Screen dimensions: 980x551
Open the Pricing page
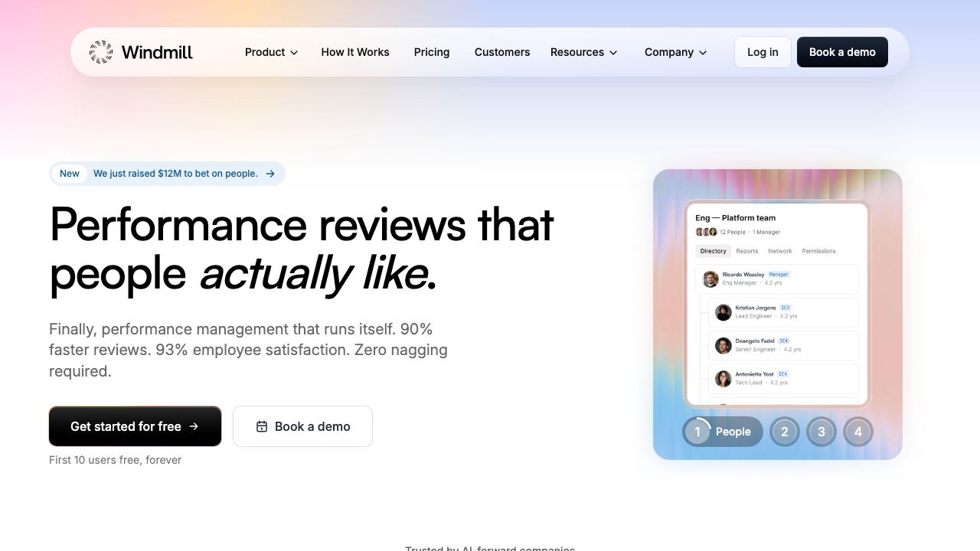click(432, 52)
